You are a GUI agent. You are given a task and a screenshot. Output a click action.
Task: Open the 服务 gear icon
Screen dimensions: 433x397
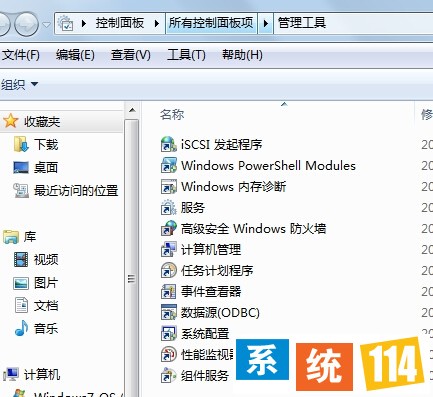[x=168, y=208]
